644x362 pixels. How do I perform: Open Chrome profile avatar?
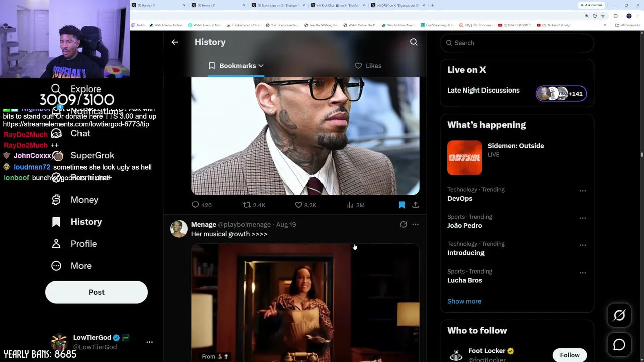(629, 16)
